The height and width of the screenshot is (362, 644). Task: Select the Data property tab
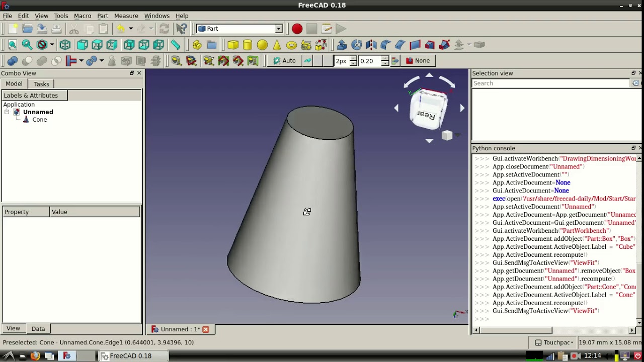click(38, 328)
